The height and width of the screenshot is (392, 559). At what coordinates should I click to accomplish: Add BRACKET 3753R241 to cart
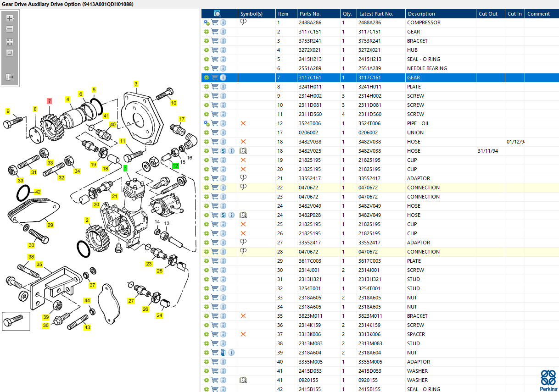click(215, 41)
